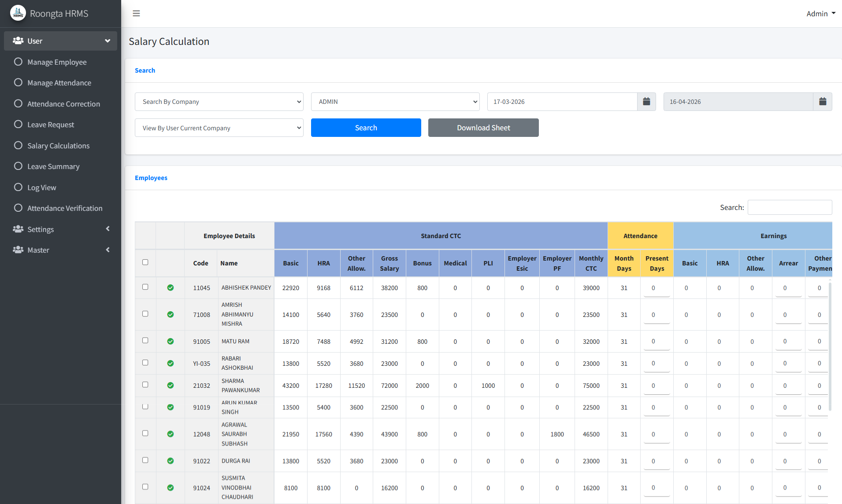Open Manage Attendance from sidebar
This screenshot has height=504, width=842.
pos(59,83)
